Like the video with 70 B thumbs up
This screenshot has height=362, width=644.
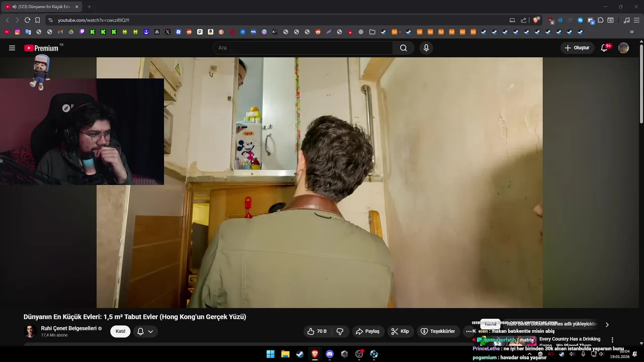(317, 331)
